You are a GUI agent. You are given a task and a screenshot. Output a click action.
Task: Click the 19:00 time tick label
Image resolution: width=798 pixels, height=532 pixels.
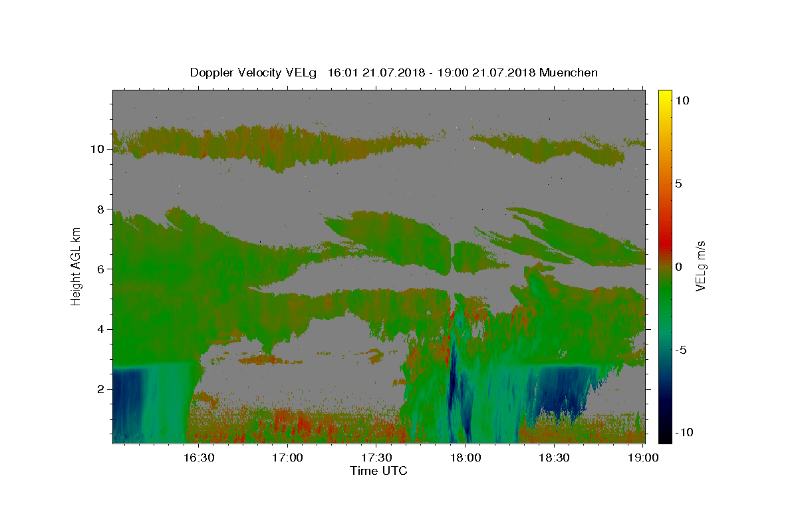(642, 458)
